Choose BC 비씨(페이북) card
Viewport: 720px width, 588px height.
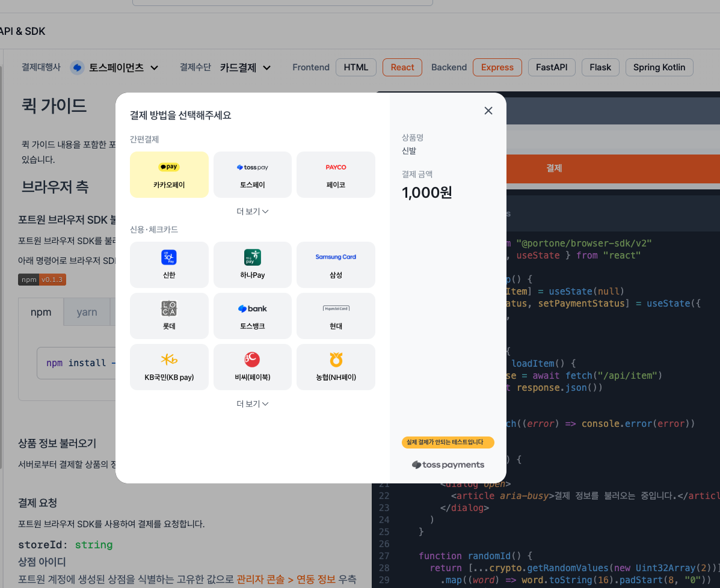click(x=253, y=367)
